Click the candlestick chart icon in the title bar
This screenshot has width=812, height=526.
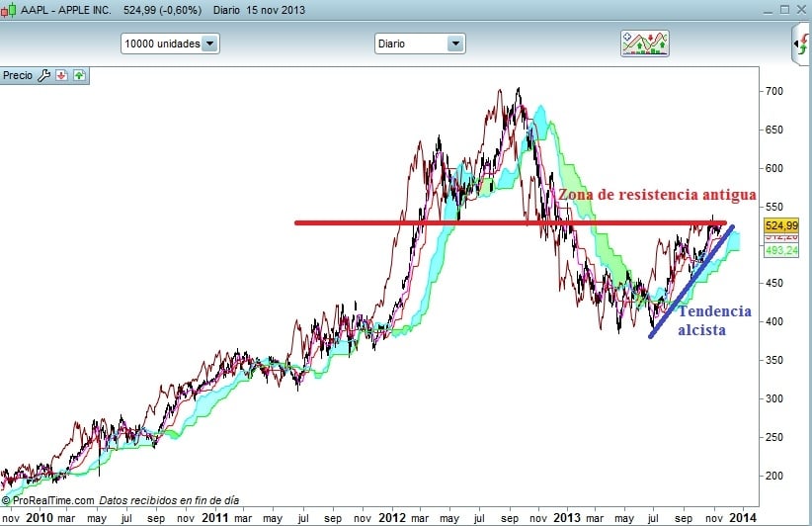coord(8,10)
